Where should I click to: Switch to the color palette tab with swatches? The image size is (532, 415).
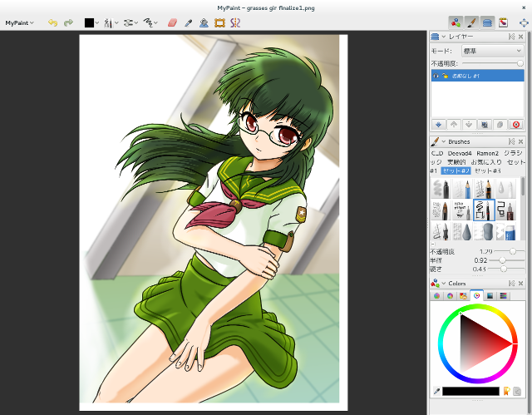click(x=463, y=296)
